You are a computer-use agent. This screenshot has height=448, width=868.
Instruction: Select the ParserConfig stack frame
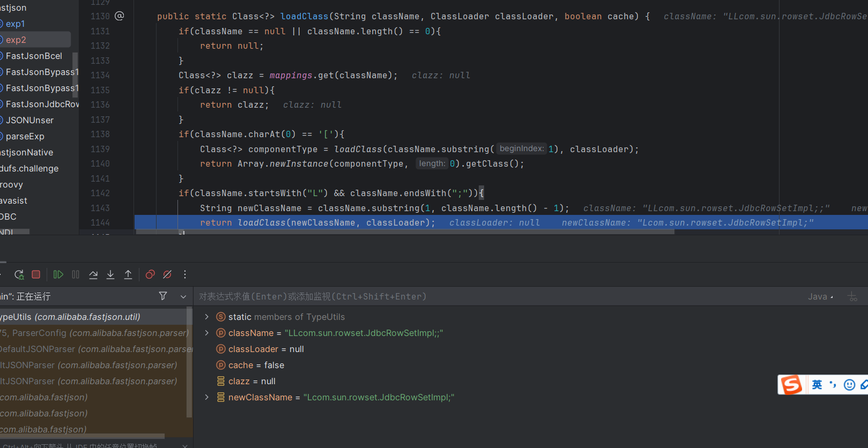(x=93, y=333)
